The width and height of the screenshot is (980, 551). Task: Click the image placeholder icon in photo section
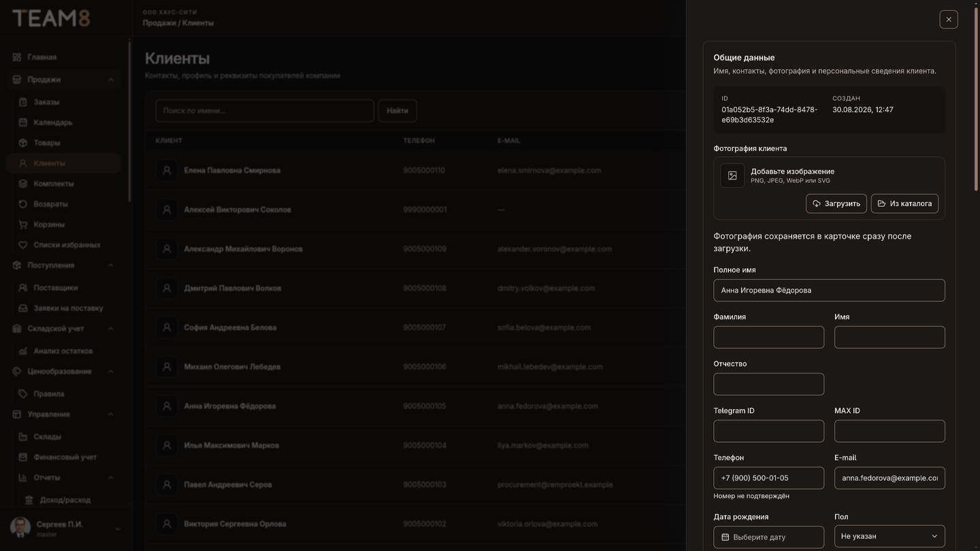(x=732, y=176)
